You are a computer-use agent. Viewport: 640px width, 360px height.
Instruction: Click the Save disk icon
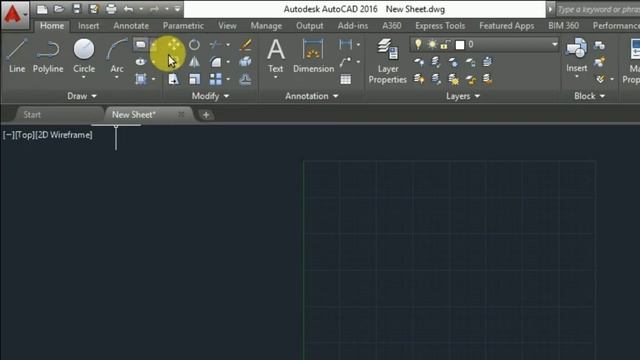(76, 9)
